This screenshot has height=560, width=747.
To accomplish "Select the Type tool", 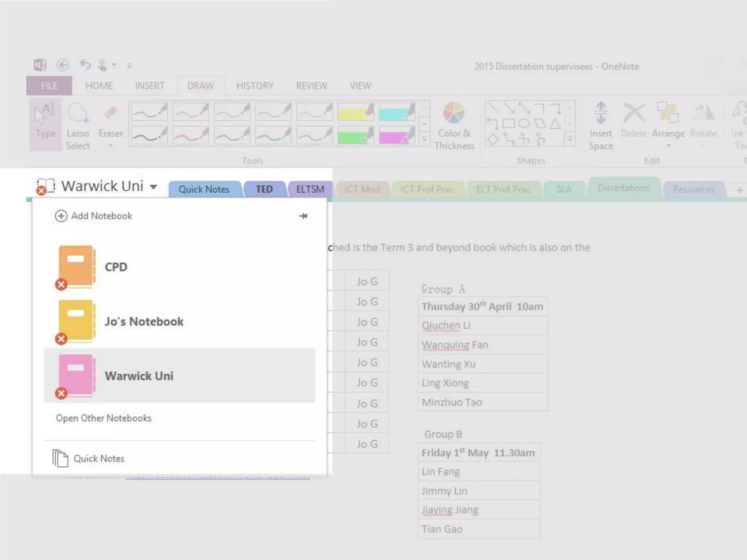I will (46, 124).
